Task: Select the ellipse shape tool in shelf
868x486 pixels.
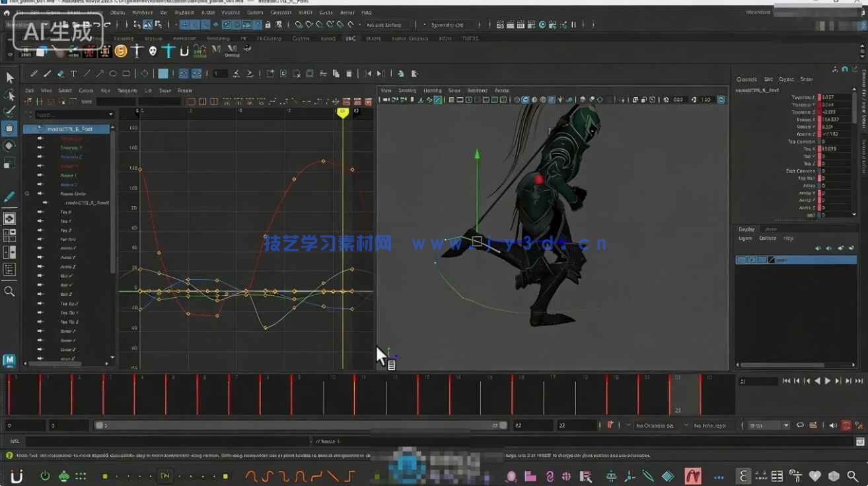Action: pyautogui.click(x=113, y=74)
